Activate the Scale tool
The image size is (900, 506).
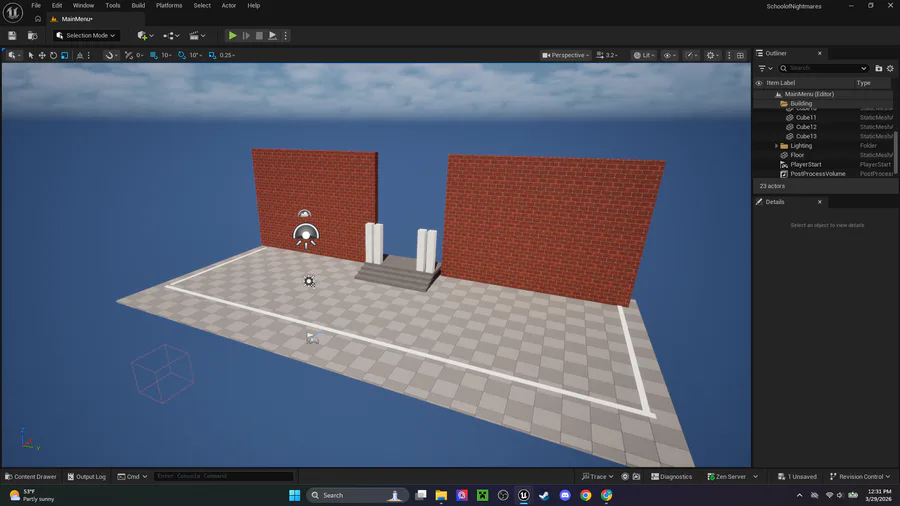click(x=64, y=55)
